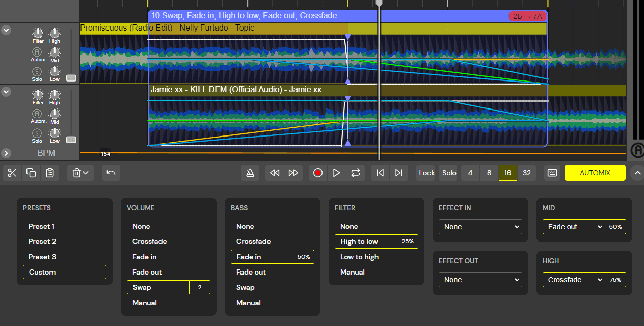Expand the BPM row chevron

point(6,153)
